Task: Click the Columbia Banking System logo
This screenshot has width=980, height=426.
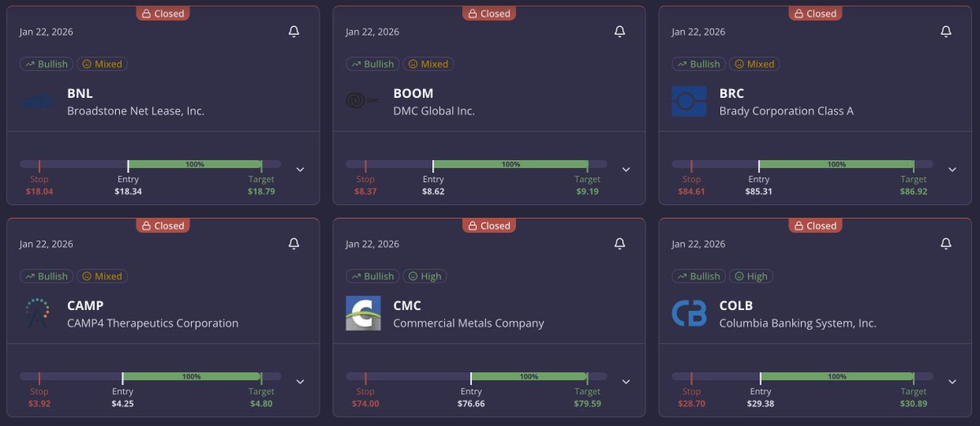Action: click(689, 313)
